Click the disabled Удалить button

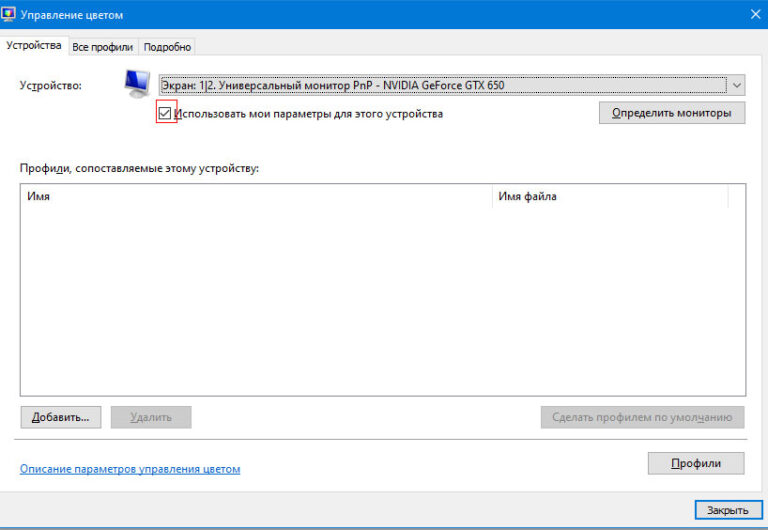pos(151,417)
